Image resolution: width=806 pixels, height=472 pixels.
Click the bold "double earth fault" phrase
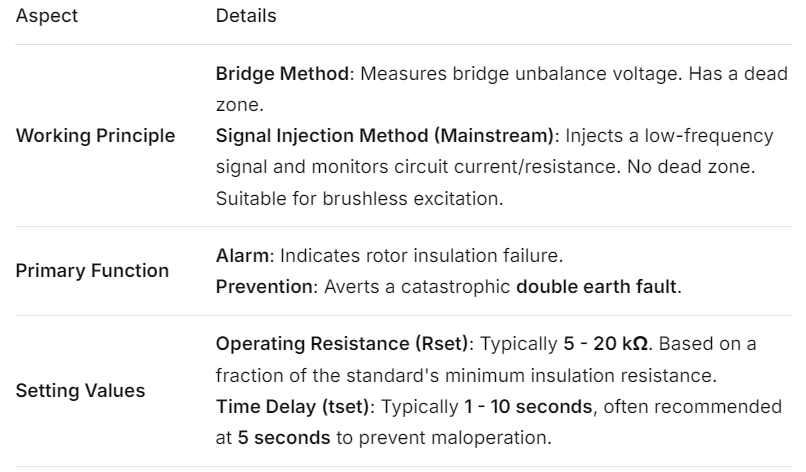coord(598,287)
